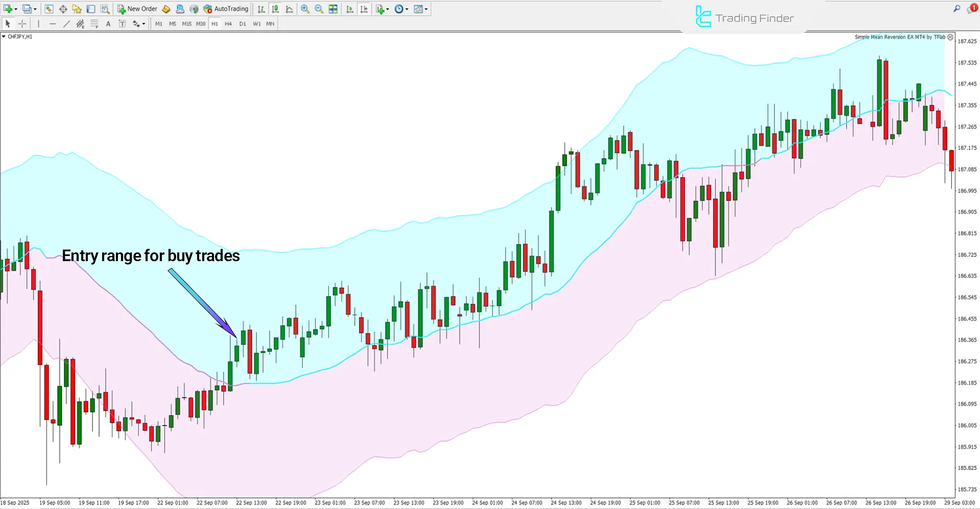Enable AutoTrading
This screenshot has width=980, height=509.
pos(226,9)
